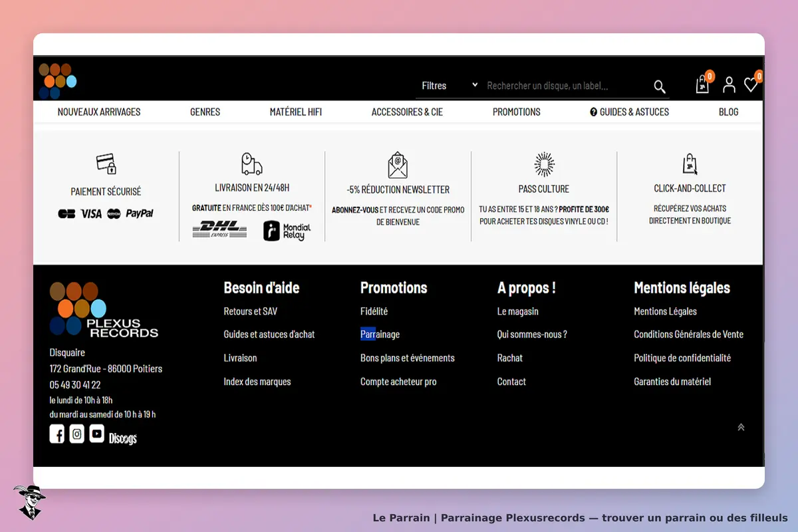Click the Pass Culture sunburst icon
The image size is (798, 532).
tap(544, 164)
